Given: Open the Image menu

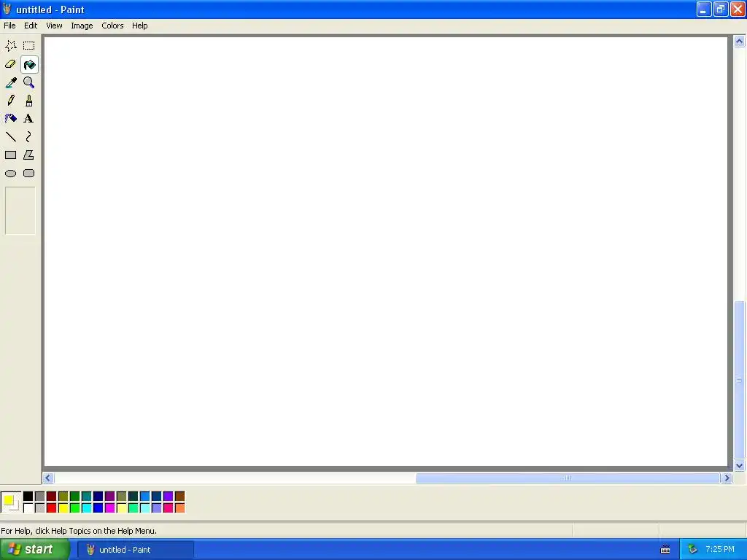Looking at the screenshot, I should click(x=82, y=26).
